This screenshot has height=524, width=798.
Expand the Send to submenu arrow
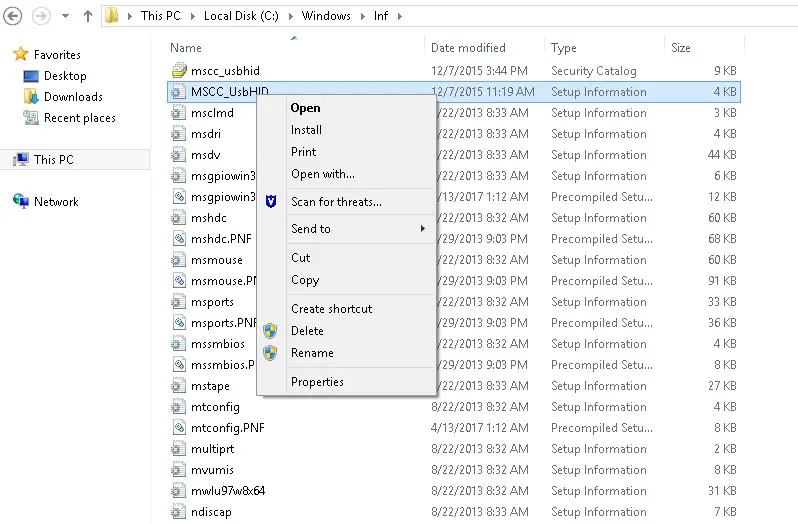(x=423, y=229)
